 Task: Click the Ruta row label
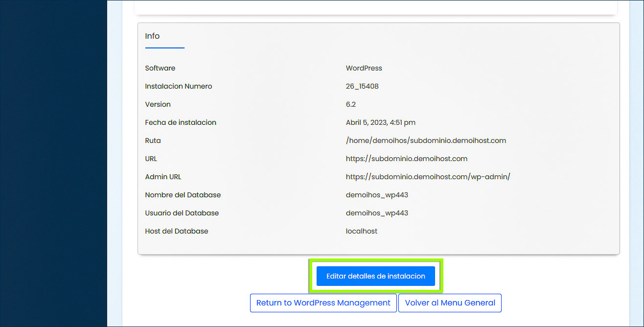pos(153,140)
